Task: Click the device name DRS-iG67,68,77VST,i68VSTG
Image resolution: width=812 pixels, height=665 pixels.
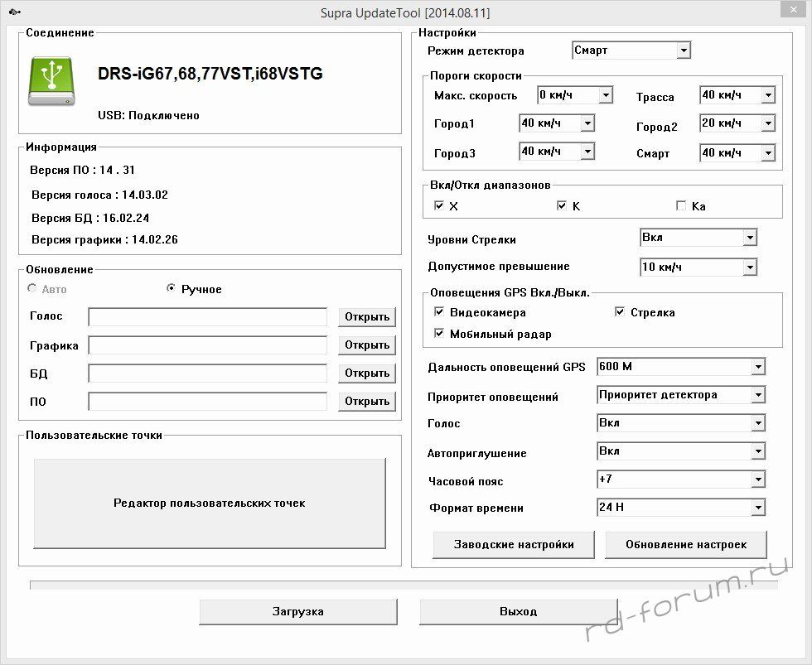Action: pos(210,74)
